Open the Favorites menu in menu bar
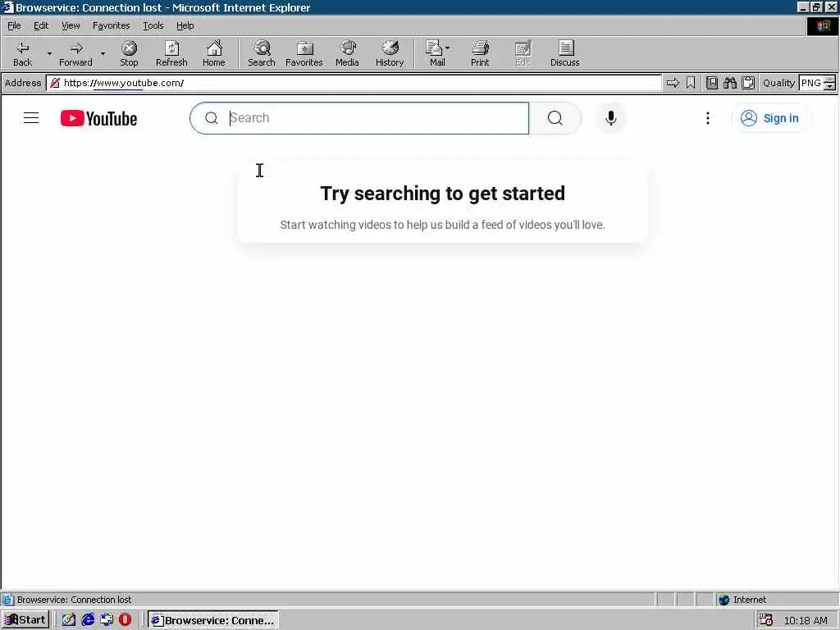Screen dimensions: 840x630 [x=111, y=25]
